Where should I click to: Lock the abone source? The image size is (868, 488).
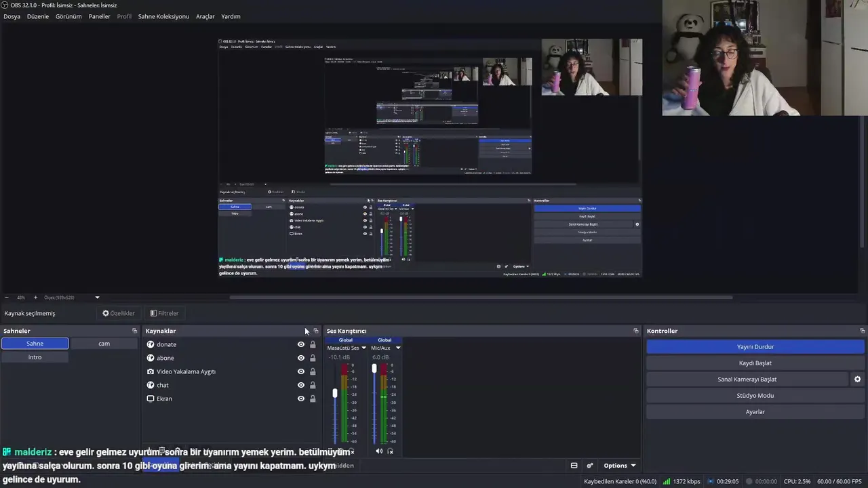pos(313,358)
